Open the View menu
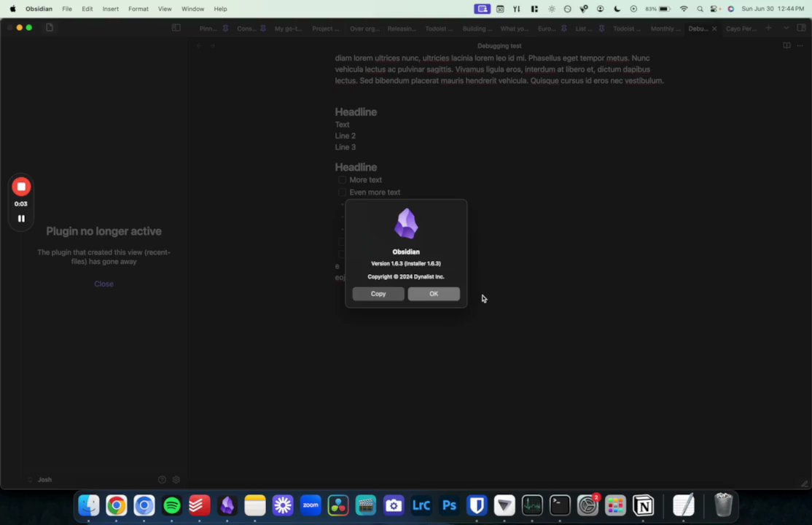Screen dimensions: 812x525 165,9
